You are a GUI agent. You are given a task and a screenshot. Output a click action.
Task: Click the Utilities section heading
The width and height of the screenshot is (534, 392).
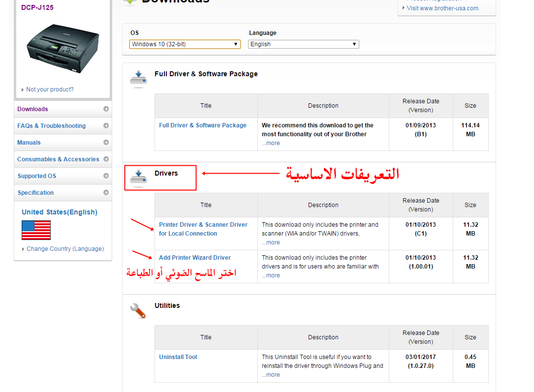click(x=167, y=305)
